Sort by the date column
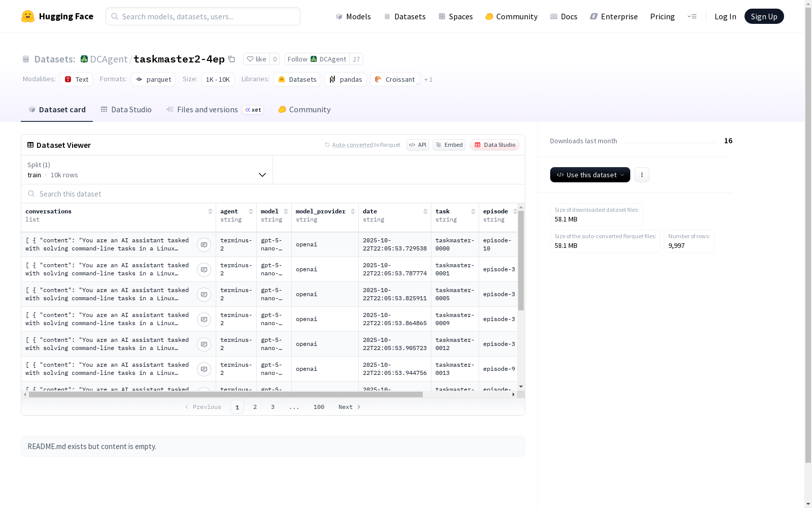Viewport: 812px width, 508px height. tap(425, 211)
